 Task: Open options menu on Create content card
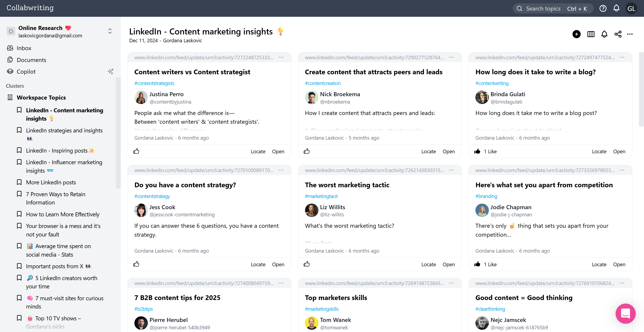pyautogui.click(x=451, y=57)
